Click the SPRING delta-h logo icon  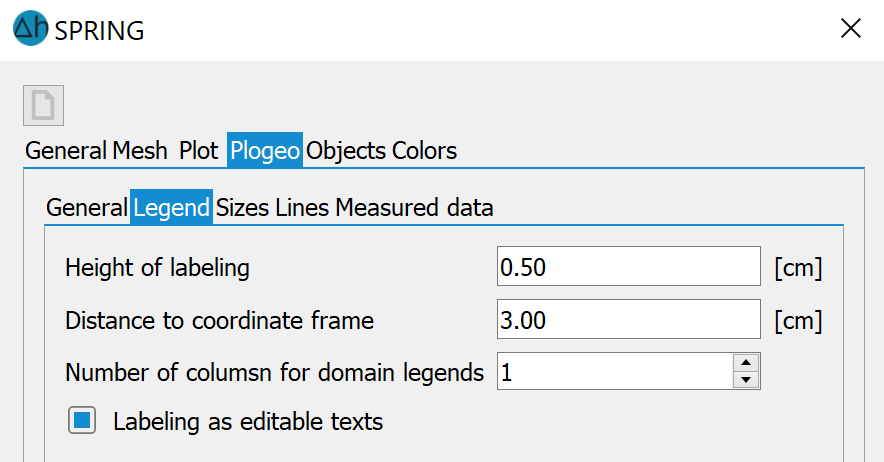tap(30, 28)
